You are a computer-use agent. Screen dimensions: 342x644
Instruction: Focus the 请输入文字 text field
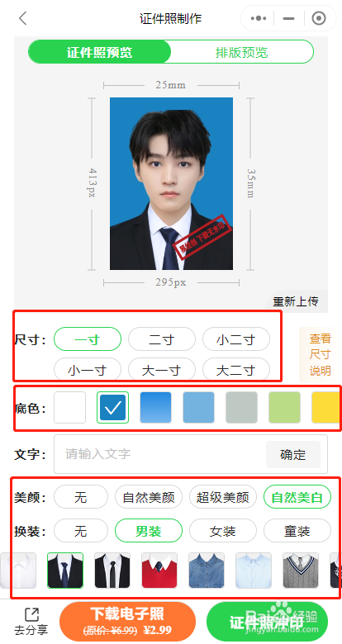[160, 454]
